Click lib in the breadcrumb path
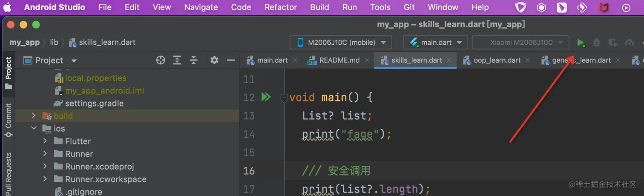Image resolution: width=644 pixels, height=196 pixels. tap(54, 42)
